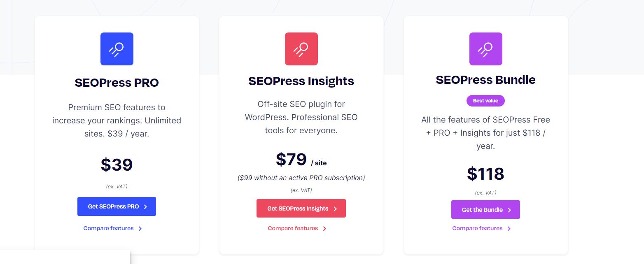Open Compare features link under SEOPress Insights

[293, 228]
